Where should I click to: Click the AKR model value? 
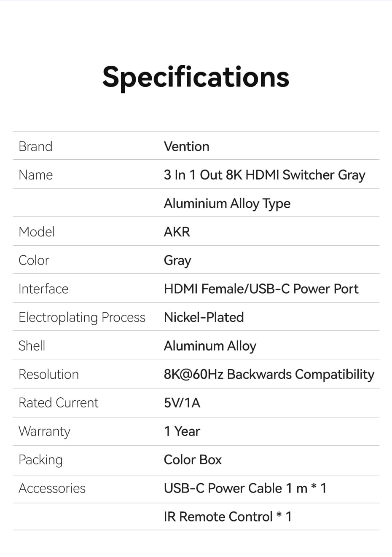[x=177, y=232]
